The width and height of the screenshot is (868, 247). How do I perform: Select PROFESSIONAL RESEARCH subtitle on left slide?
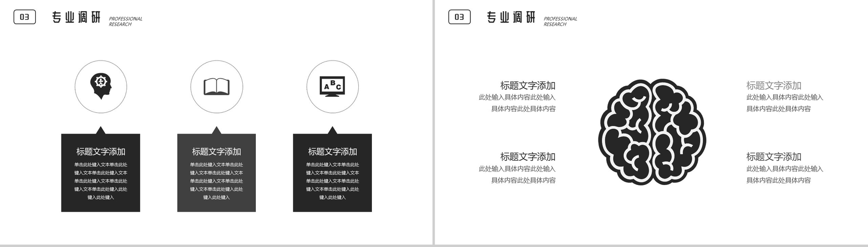125,21
